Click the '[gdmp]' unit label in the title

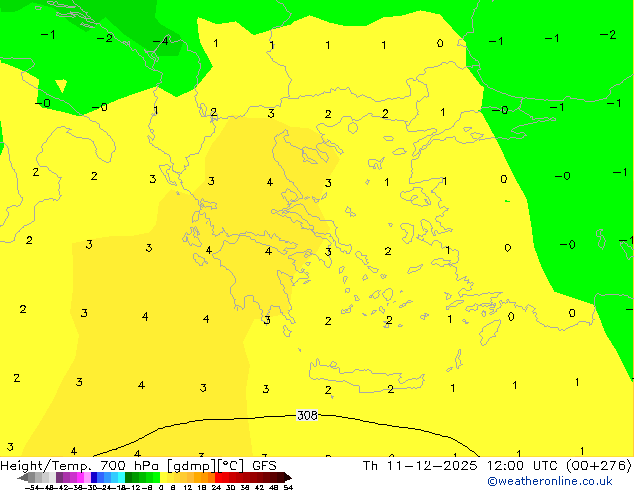click(x=192, y=466)
